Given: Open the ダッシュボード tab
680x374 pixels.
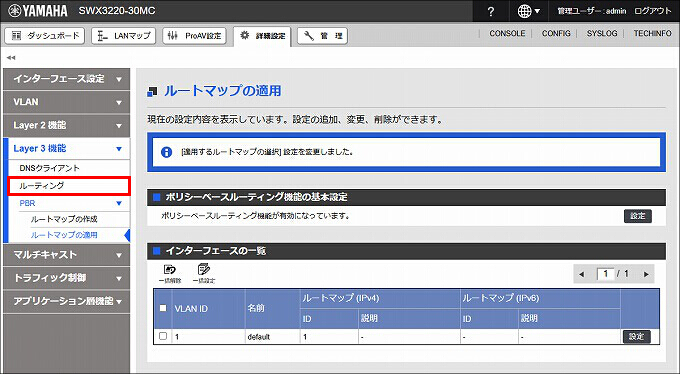Looking at the screenshot, I should click(45, 36).
